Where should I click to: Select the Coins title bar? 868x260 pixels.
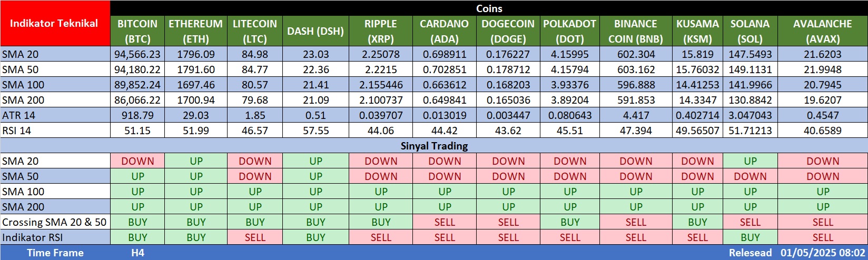pyautogui.click(x=489, y=8)
